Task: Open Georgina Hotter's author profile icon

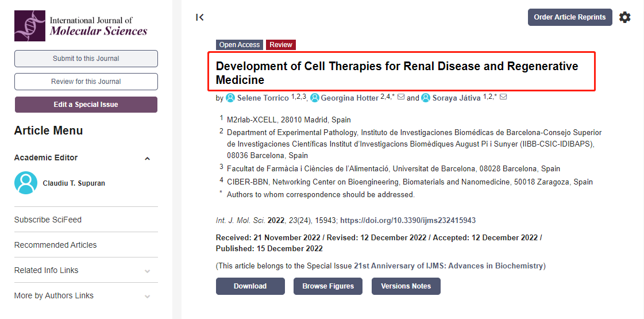Action: 315,98
